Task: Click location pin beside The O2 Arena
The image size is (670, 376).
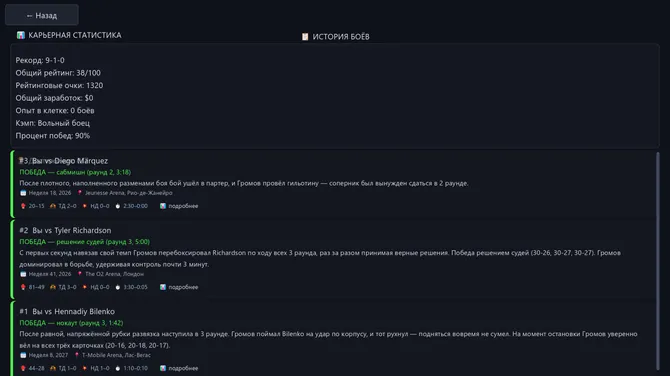Action: [x=79, y=274]
